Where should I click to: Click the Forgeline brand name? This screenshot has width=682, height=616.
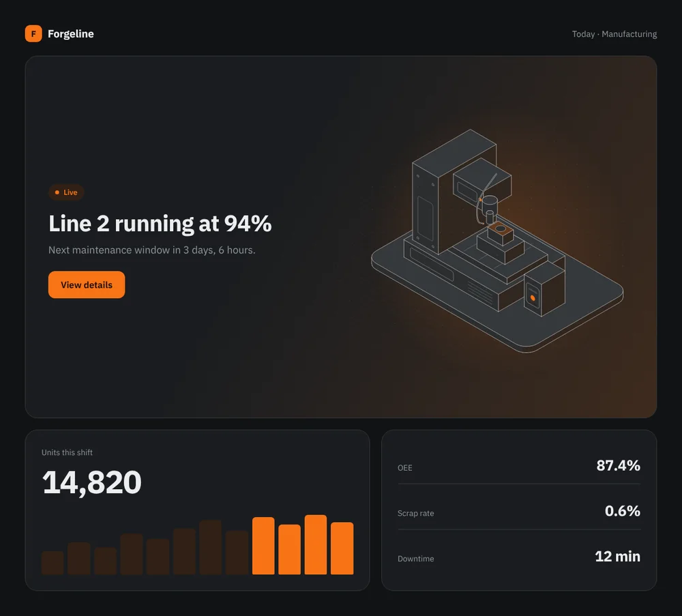tap(70, 34)
